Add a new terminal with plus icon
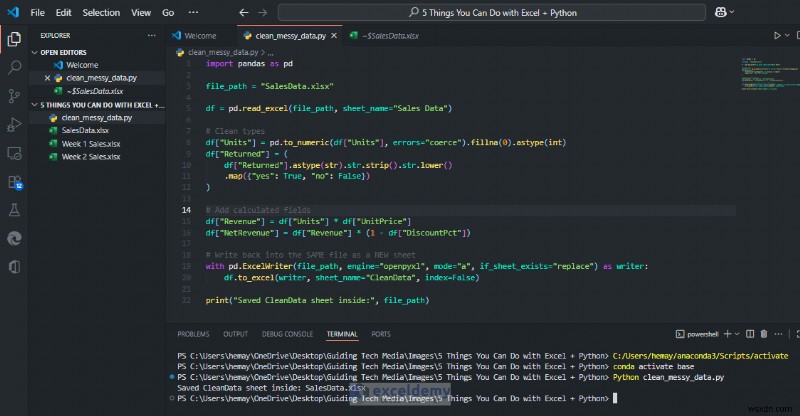Screen dimensions: 800x416 click(x=728, y=334)
